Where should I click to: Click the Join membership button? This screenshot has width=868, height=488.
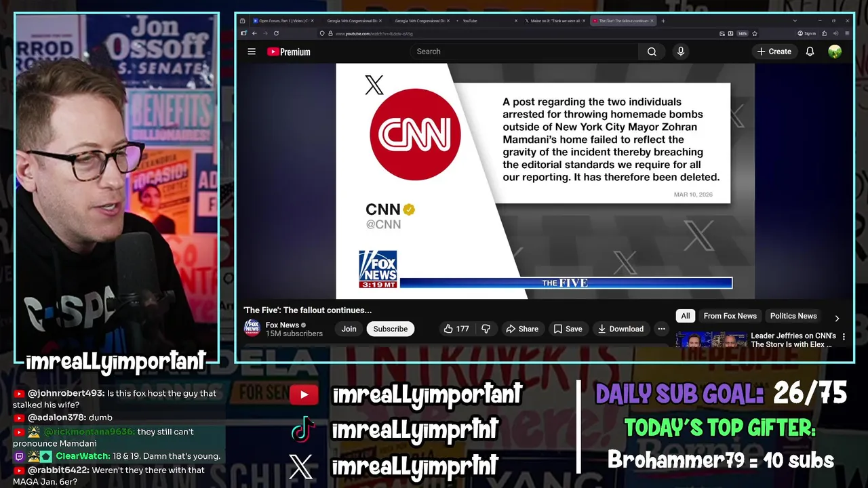349,329
